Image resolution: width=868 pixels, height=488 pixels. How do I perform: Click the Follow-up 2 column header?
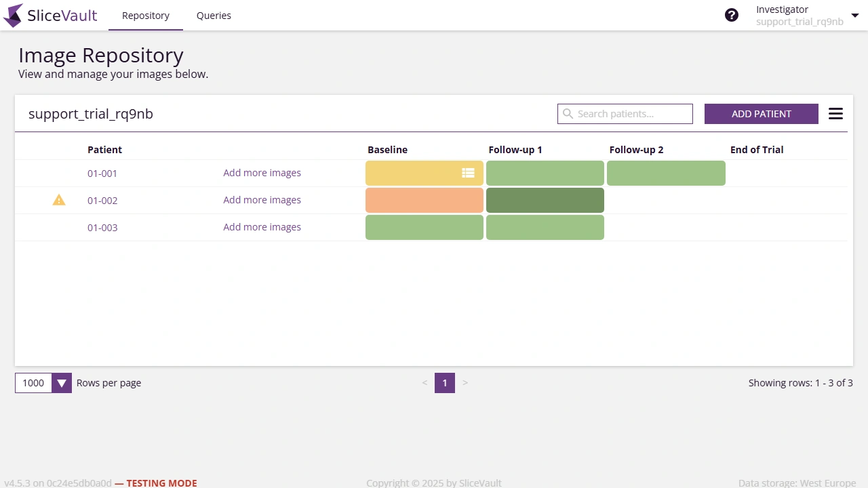tap(636, 150)
